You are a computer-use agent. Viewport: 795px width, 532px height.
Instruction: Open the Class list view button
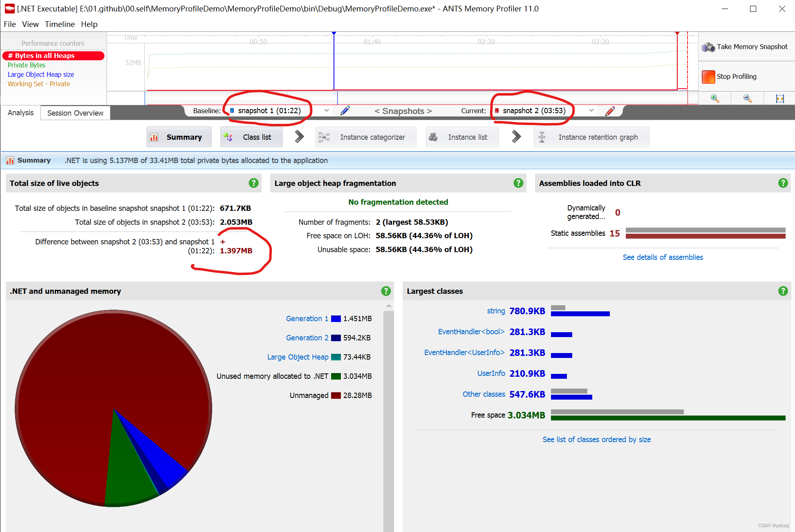tap(251, 137)
